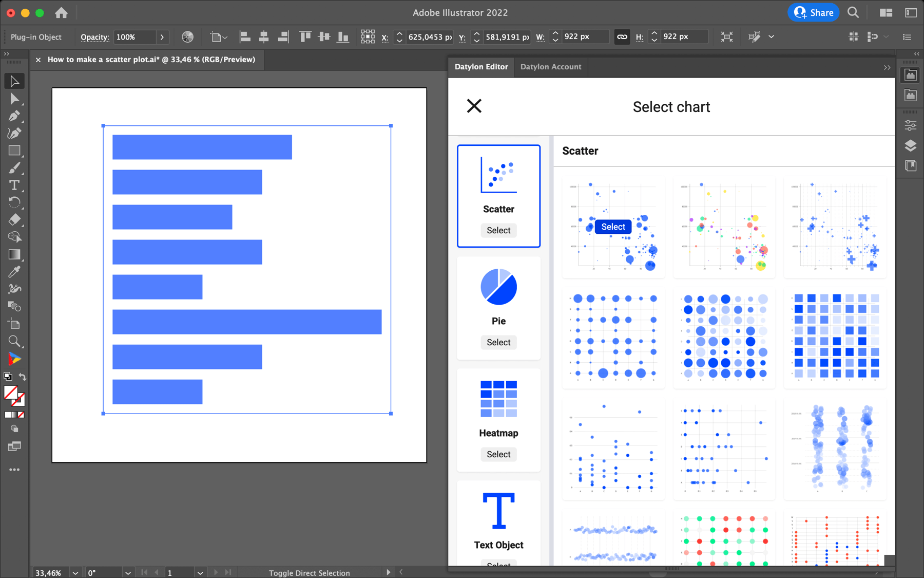The width and height of the screenshot is (924, 578).
Task: Choose the Pen tool
Action: click(x=14, y=116)
